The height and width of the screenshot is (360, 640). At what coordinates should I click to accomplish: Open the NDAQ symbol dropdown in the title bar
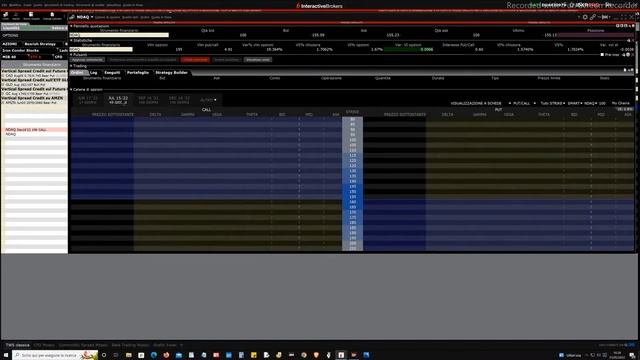[92, 17]
